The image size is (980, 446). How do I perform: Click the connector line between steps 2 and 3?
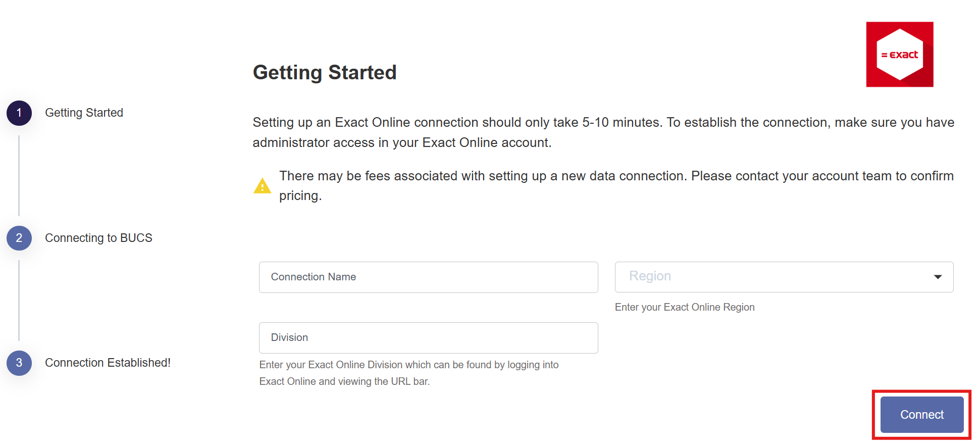click(19, 301)
